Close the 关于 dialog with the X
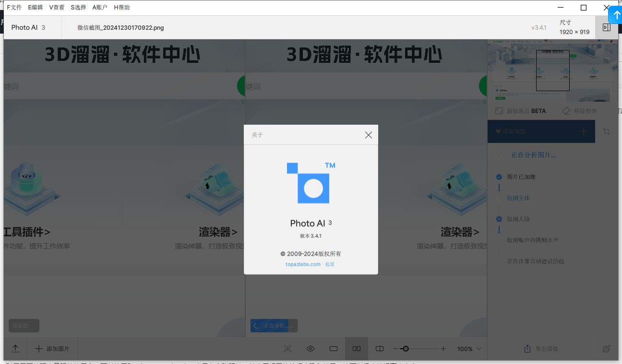 tap(369, 135)
